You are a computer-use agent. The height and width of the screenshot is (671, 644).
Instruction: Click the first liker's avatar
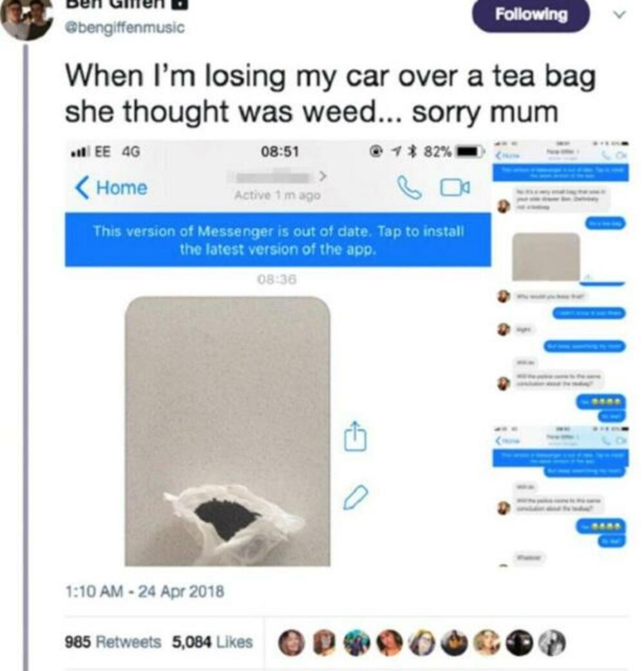tap(292, 643)
